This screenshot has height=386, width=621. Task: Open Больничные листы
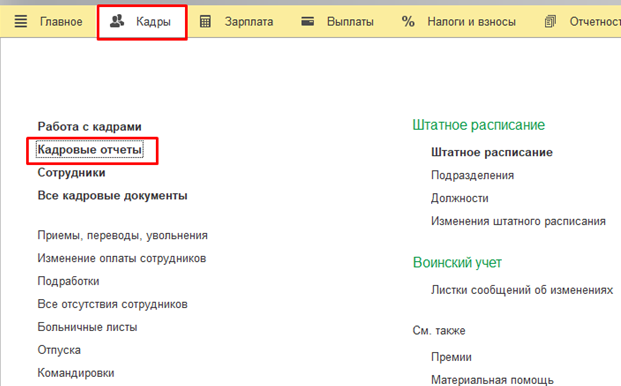coord(88,327)
